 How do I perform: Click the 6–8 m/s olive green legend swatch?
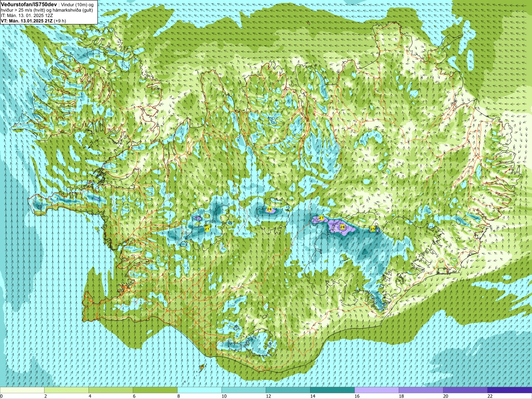pyautogui.click(x=155, y=390)
